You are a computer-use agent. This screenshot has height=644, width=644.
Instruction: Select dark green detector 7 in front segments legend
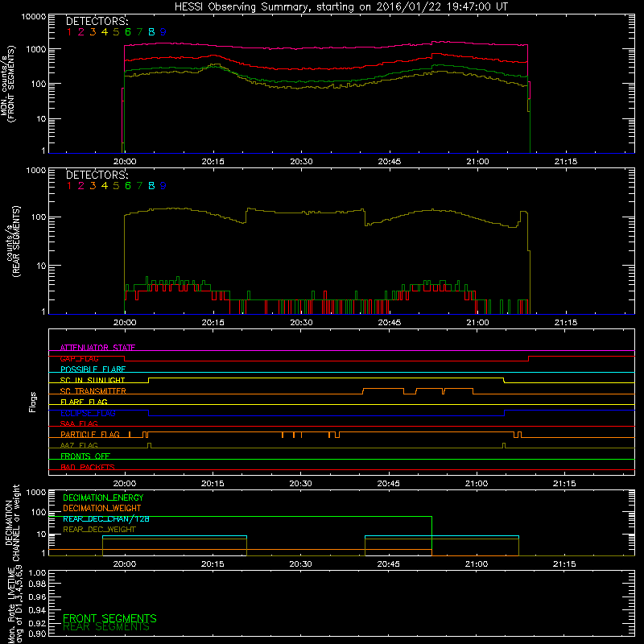(139, 32)
